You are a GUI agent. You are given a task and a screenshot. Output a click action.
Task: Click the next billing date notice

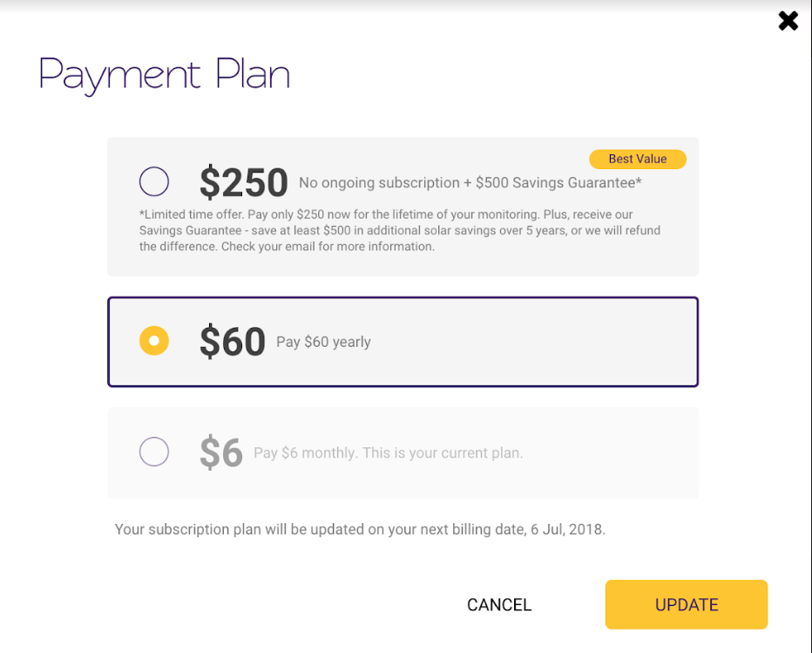pyautogui.click(x=359, y=529)
